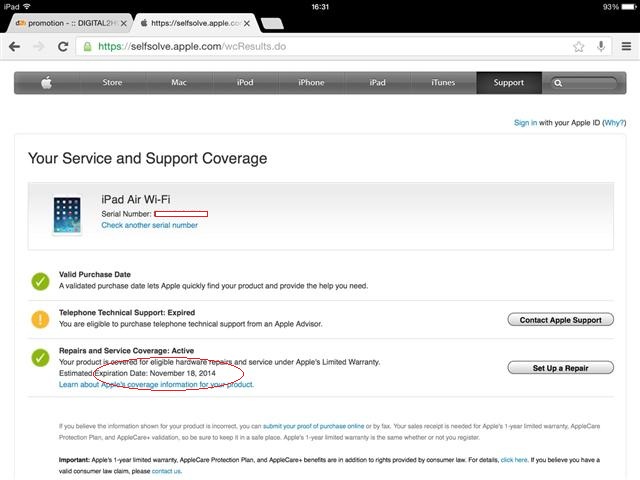Viewport: 640px width, 480px height.
Task: Click the magnifier icon in search box
Action: [x=558, y=83]
